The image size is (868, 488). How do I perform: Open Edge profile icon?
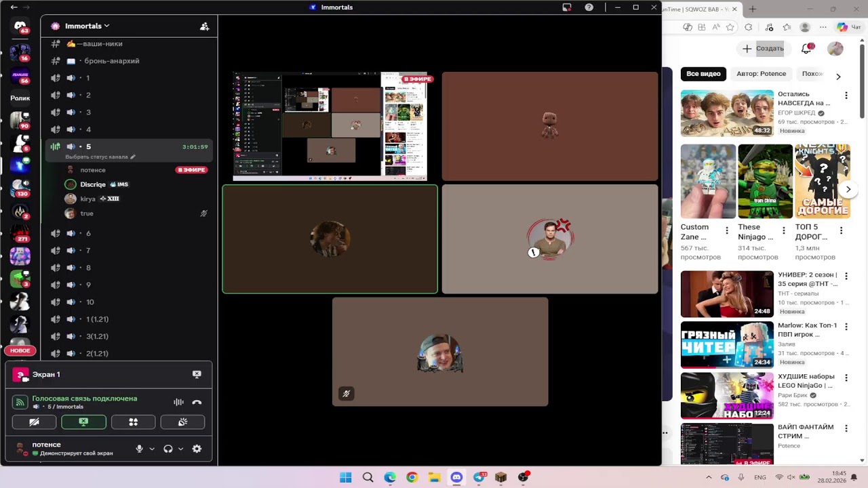(805, 27)
